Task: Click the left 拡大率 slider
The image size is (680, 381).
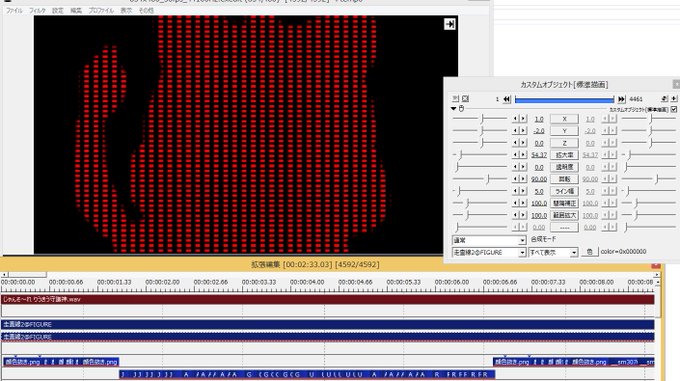Action: pos(480,155)
